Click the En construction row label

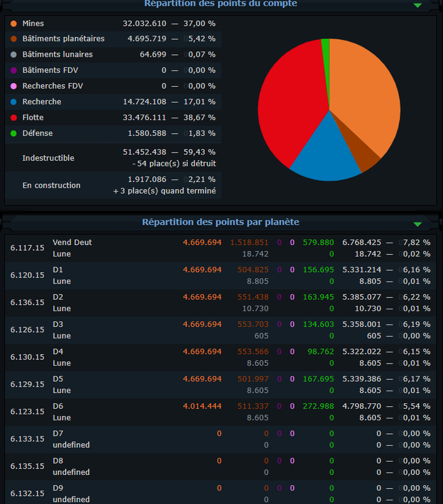tap(52, 185)
